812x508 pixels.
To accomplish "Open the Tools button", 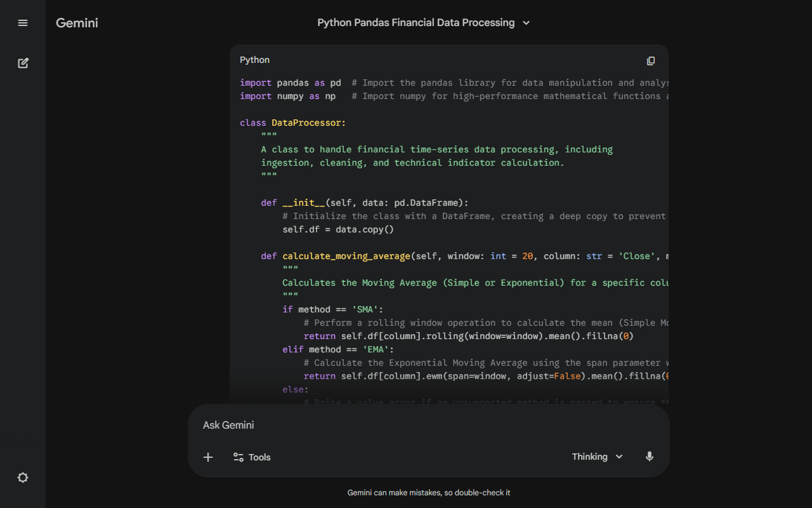I will coord(252,457).
